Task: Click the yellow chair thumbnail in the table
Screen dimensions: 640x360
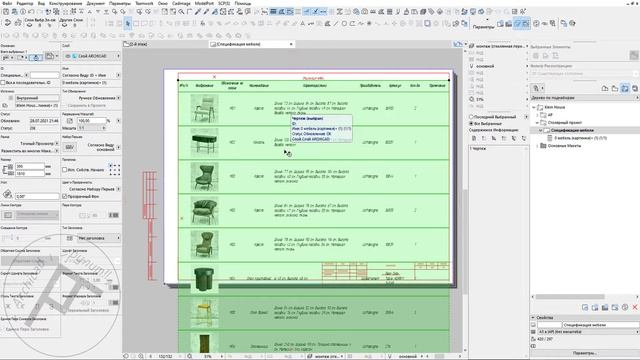Action: click(x=204, y=312)
